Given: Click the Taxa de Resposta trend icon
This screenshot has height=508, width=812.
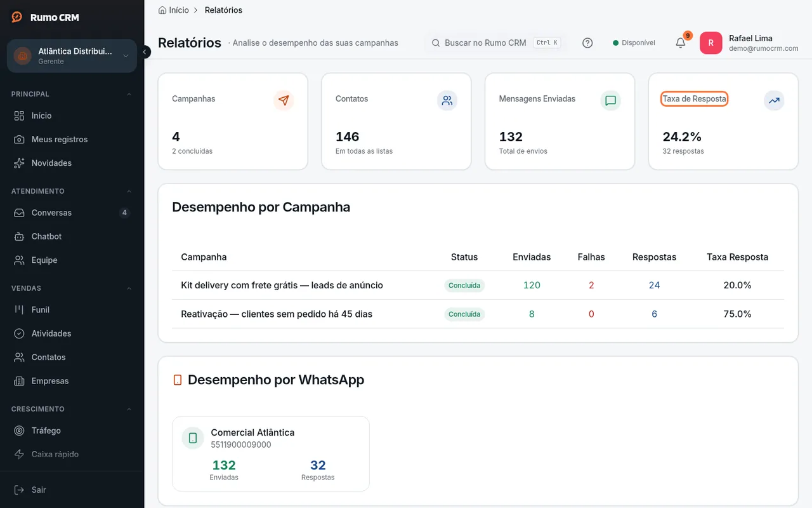Looking at the screenshot, I should point(774,100).
